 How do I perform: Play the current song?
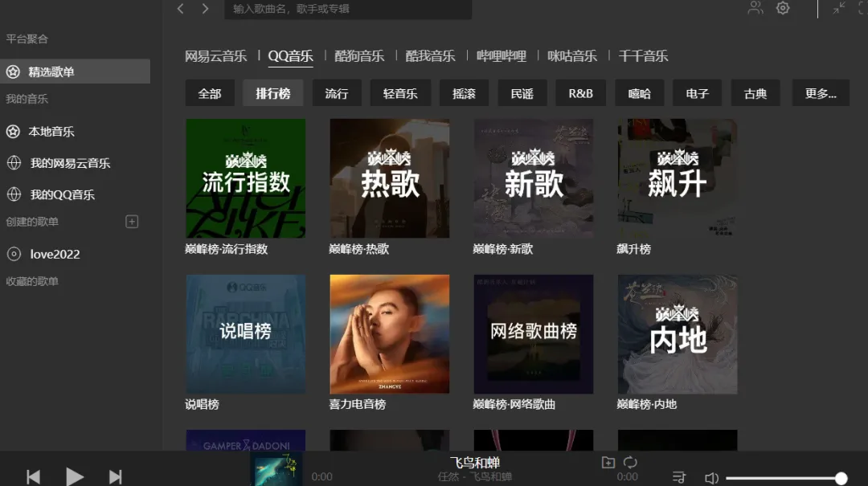(74, 476)
